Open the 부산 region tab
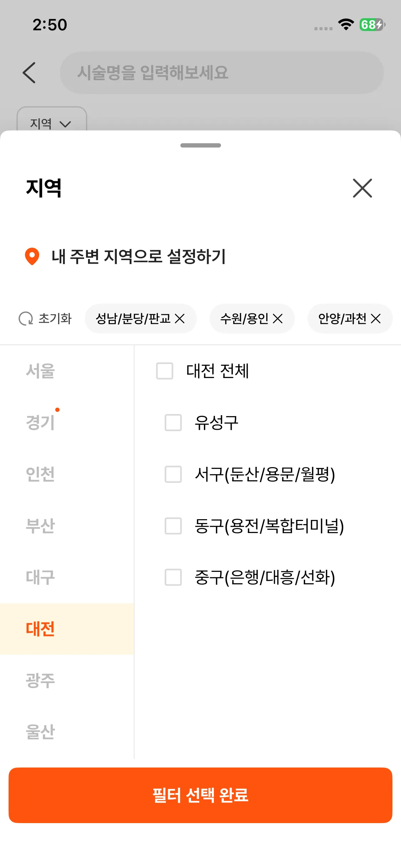 tap(40, 526)
